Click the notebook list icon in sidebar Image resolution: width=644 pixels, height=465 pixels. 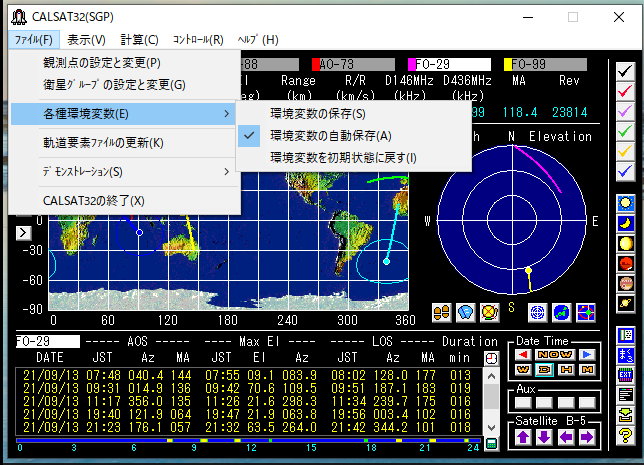(x=626, y=335)
